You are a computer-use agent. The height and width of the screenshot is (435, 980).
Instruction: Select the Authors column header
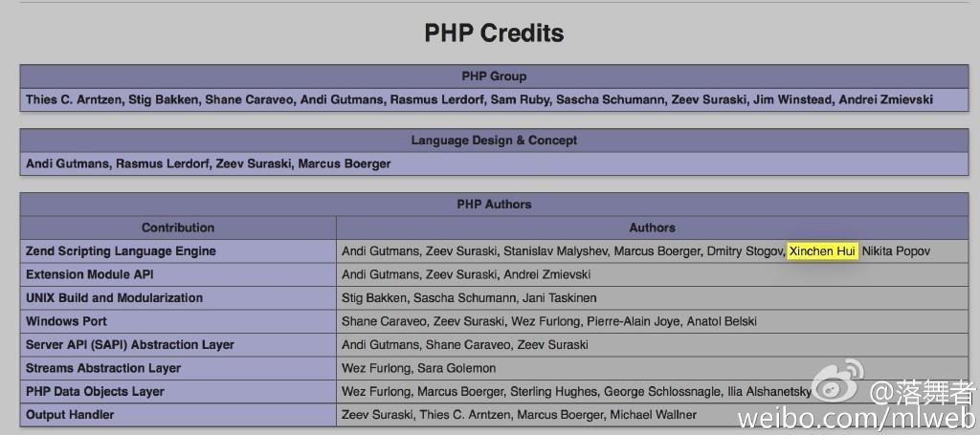point(652,228)
